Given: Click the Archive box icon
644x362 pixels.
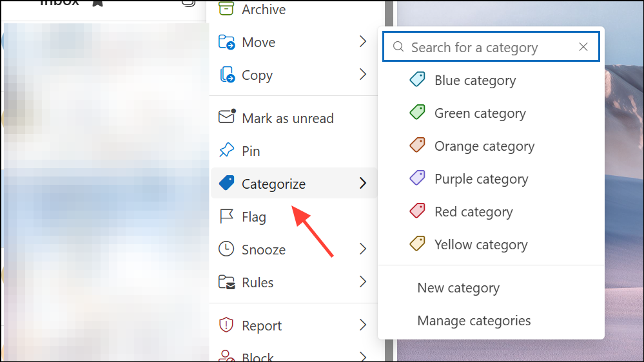Looking at the screenshot, I should [226, 9].
